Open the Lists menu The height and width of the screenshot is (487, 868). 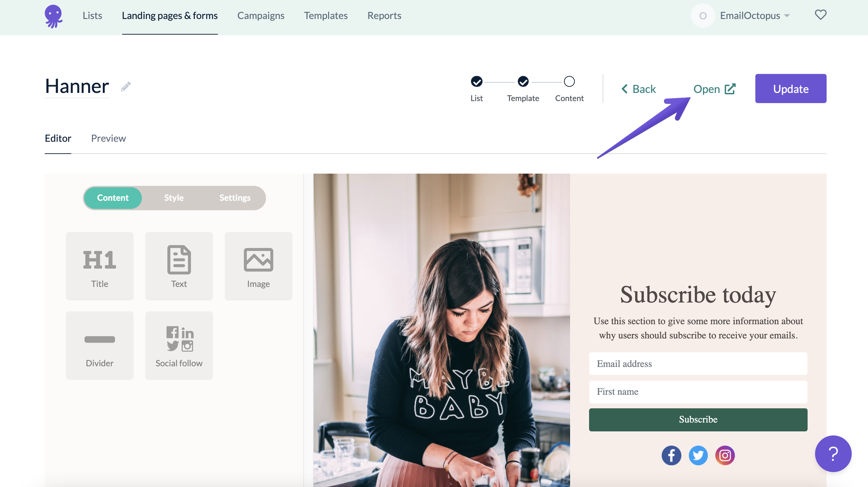coord(92,16)
